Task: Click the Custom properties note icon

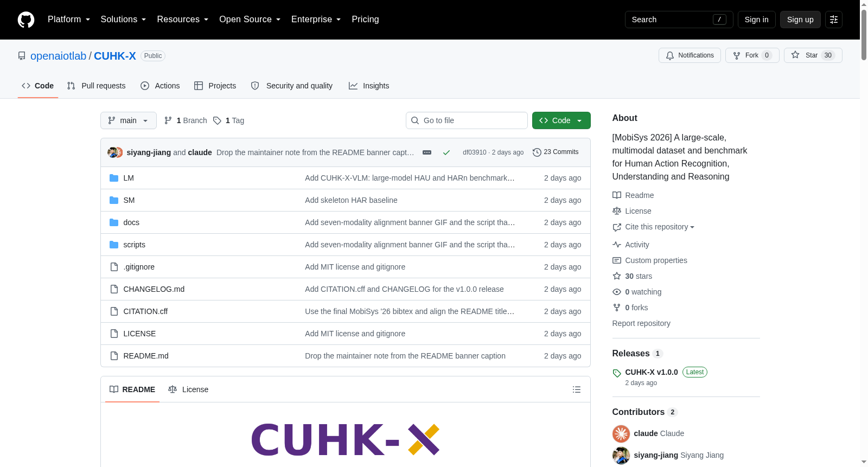Action: click(x=617, y=260)
